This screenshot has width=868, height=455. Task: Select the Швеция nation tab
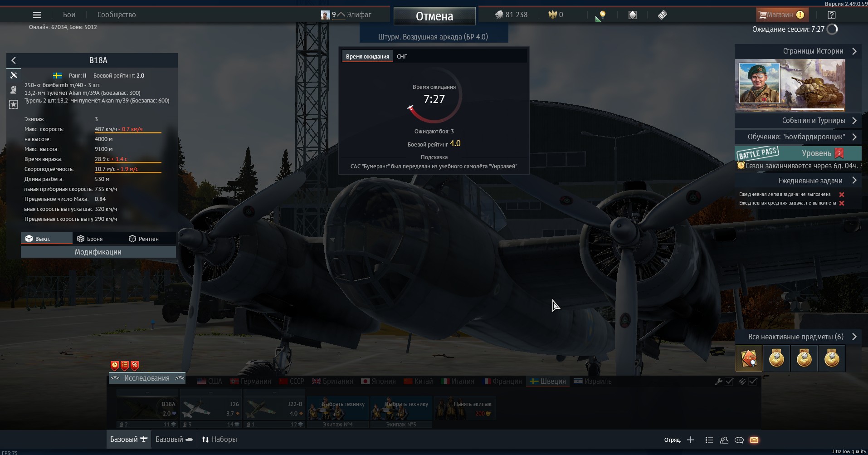(548, 382)
